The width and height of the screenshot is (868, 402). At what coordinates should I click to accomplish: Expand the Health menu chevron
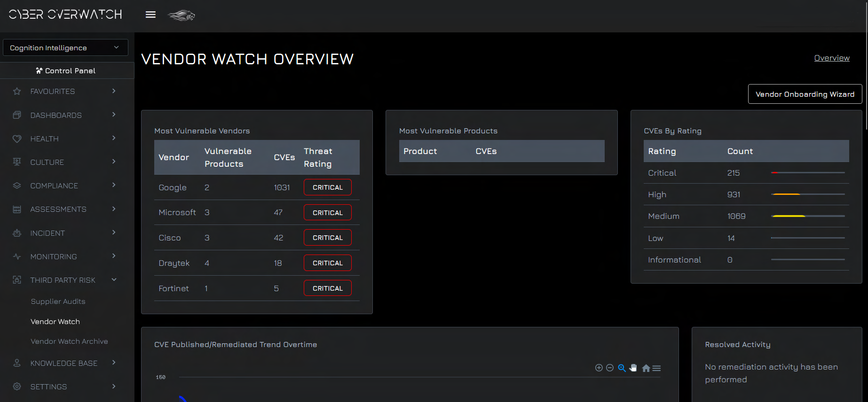[114, 138]
